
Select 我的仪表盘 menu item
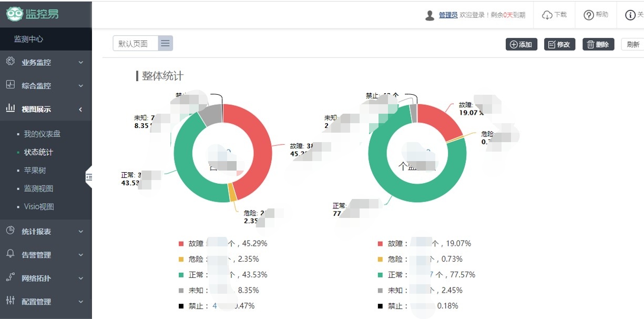pyautogui.click(x=42, y=134)
